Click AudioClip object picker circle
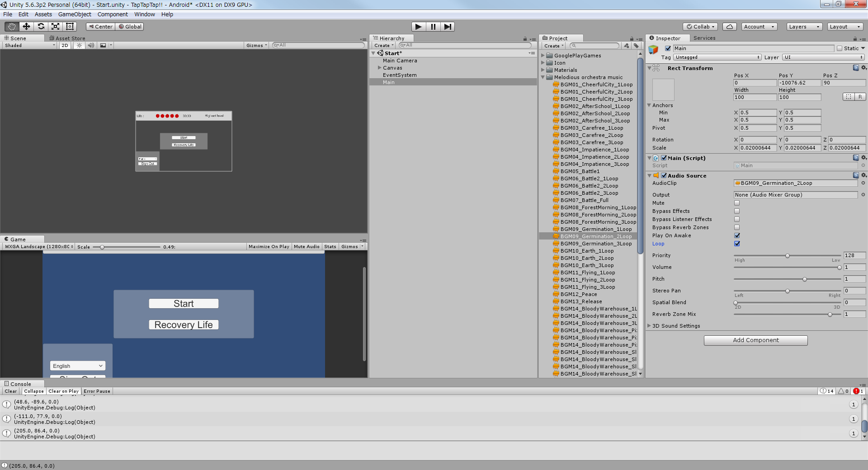 [863, 183]
